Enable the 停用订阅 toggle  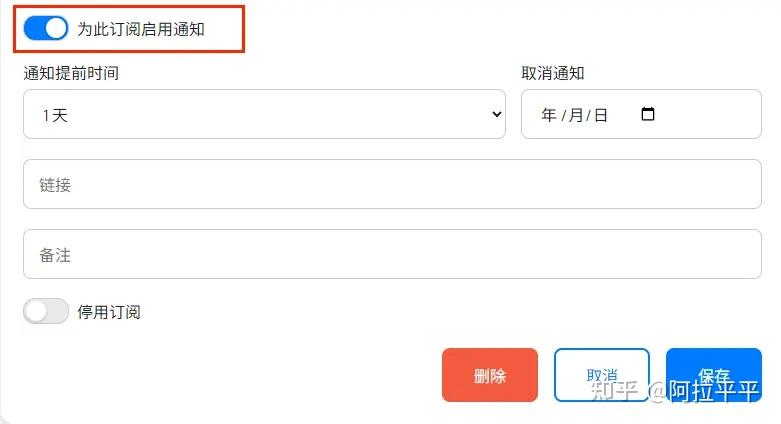point(46,311)
